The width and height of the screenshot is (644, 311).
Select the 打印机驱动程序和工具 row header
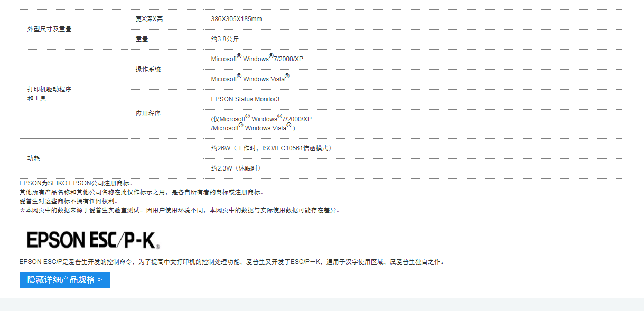point(50,93)
